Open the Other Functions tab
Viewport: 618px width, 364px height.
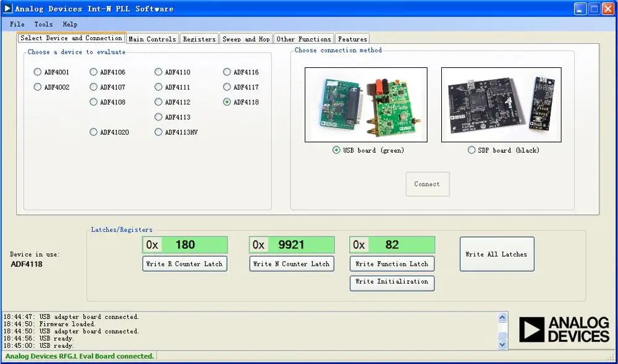click(304, 39)
